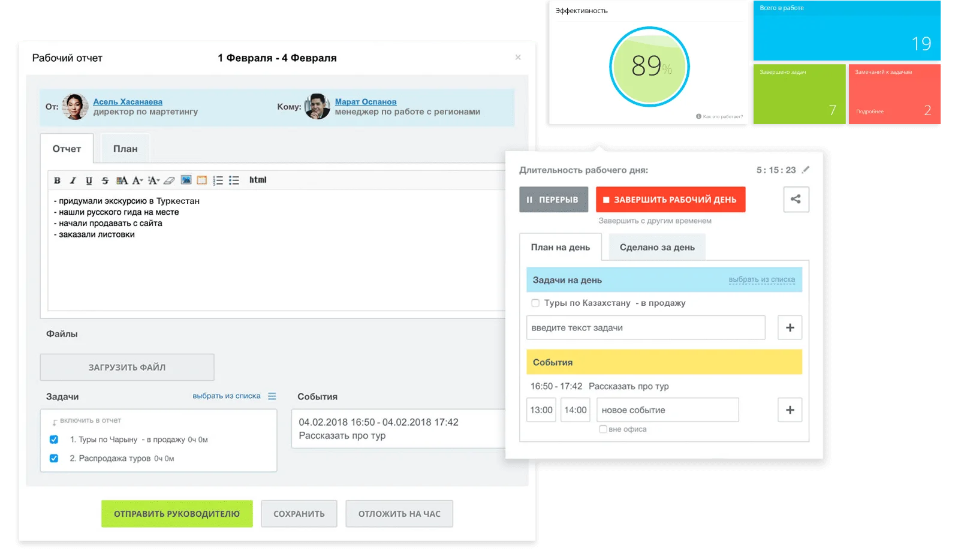This screenshot has height=560, width=958.
Task: Open the 'Сделано за день' tab
Action: [657, 248]
